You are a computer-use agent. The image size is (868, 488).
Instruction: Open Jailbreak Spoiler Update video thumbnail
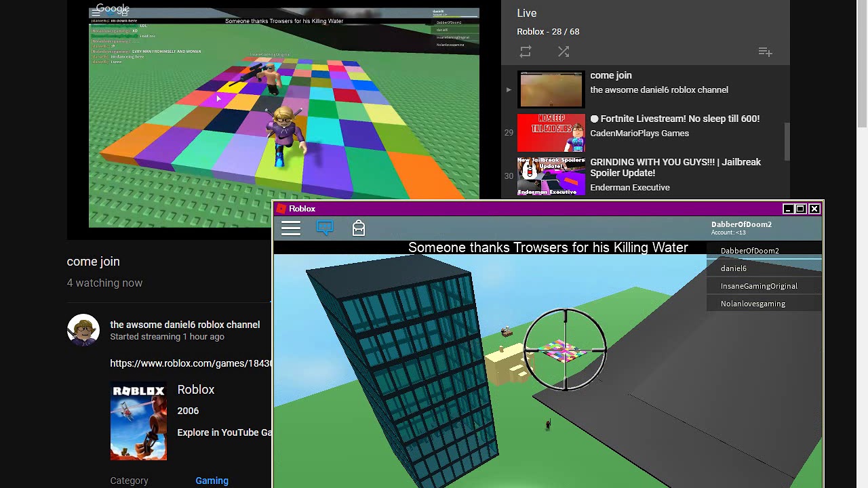(551, 176)
